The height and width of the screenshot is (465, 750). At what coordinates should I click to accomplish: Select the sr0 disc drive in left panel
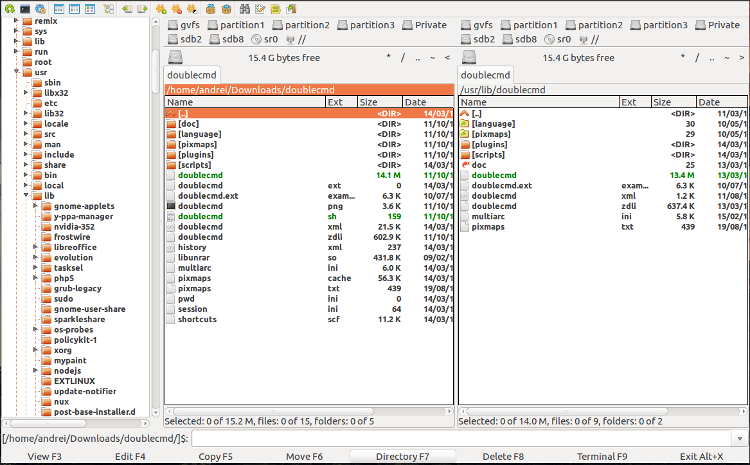pyautogui.click(x=265, y=40)
